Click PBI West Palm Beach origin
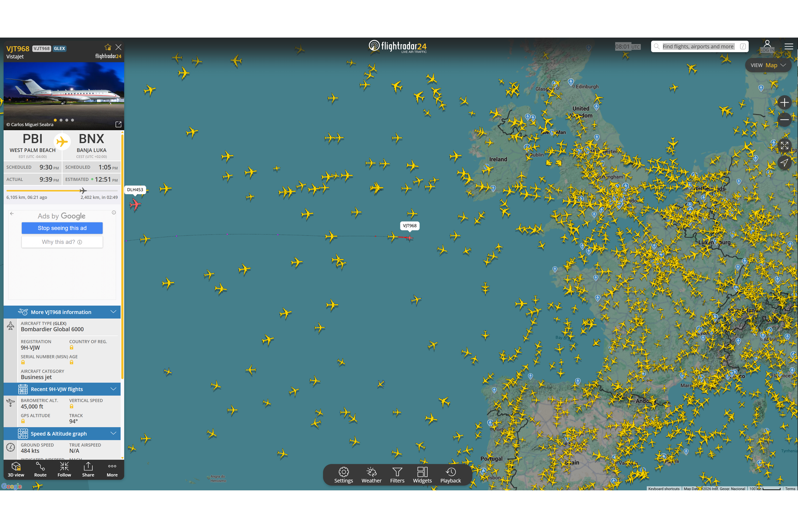798x532 pixels. pyautogui.click(x=33, y=145)
